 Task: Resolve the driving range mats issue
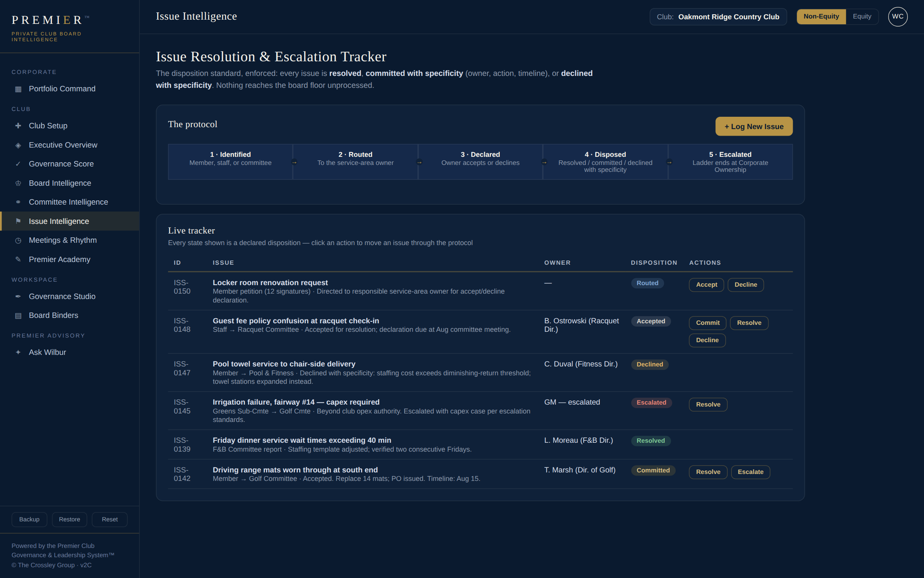tap(708, 472)
